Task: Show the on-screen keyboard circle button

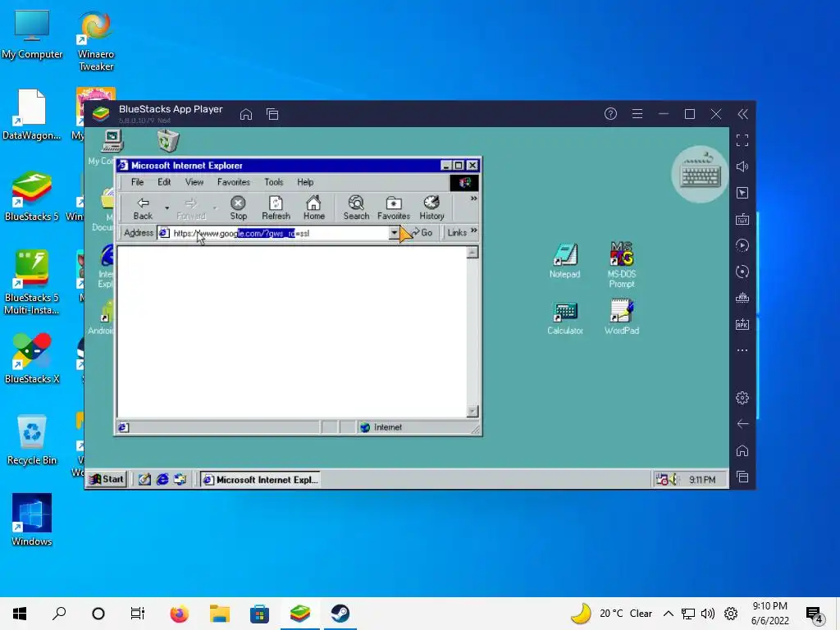Action: [699, 174]
